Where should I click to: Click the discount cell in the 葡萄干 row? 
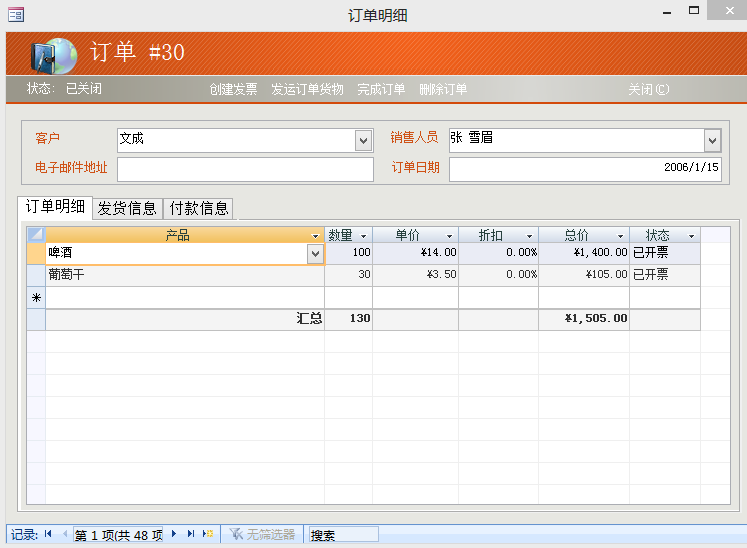click(498, 275)
